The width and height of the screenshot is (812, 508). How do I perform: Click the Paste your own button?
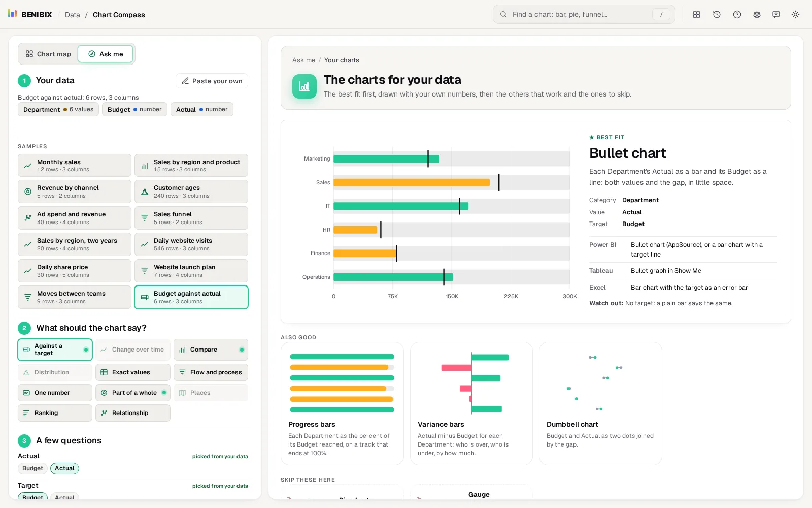[212, 81]
